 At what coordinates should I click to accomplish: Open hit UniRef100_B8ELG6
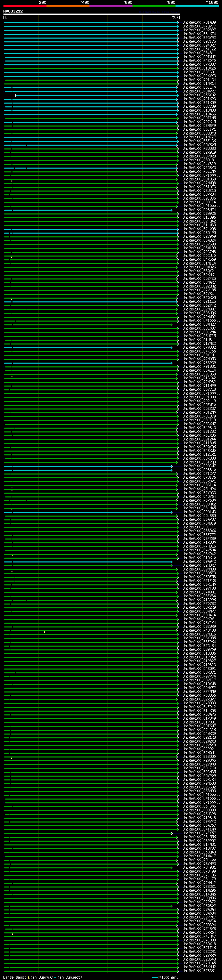point(199,141)
